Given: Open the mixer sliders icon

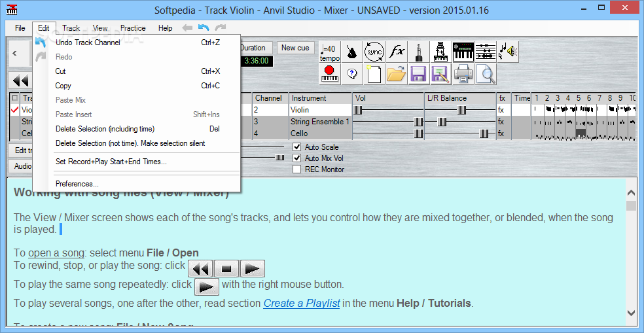Looking at the screenshot, I should pos(486,52).
